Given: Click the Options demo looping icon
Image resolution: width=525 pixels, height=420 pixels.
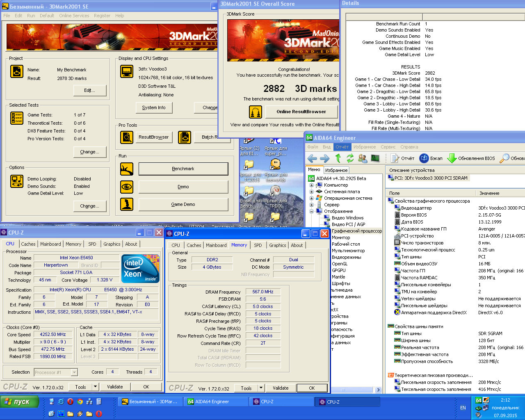Looking at the screenshot, I should coord(17,181).
